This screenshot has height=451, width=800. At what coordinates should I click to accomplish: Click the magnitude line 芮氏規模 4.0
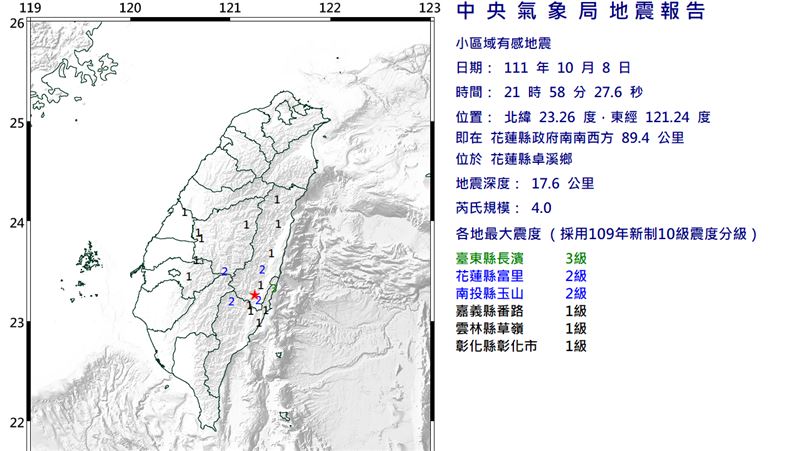(x=504, y=208)
